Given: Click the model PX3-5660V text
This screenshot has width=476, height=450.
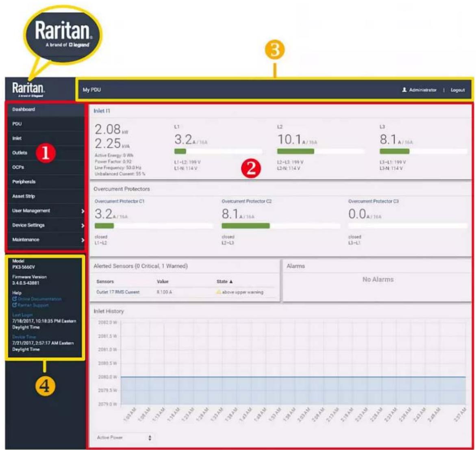Looking at the screenshot, I should click(24, 267).
